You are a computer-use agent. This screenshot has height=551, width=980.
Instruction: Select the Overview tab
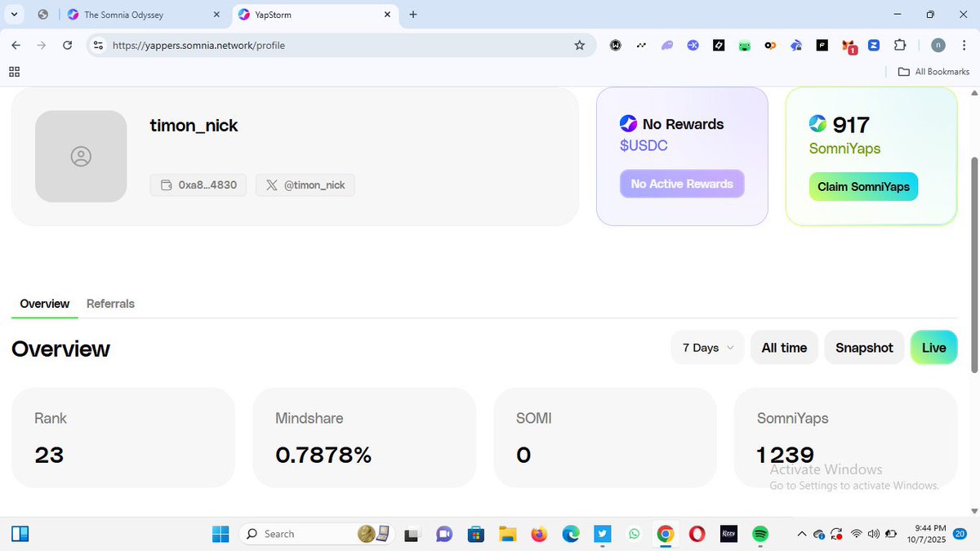coord(45,304)
